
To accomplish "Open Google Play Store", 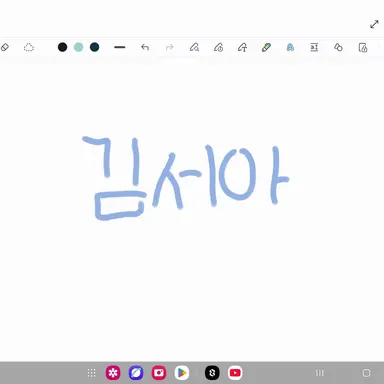I will tap(182, 373).
